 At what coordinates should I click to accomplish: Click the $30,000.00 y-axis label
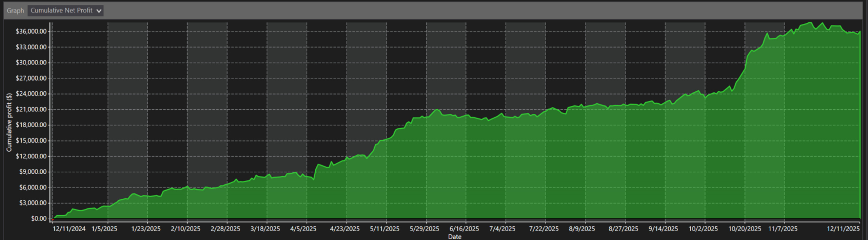click(31, 63)
